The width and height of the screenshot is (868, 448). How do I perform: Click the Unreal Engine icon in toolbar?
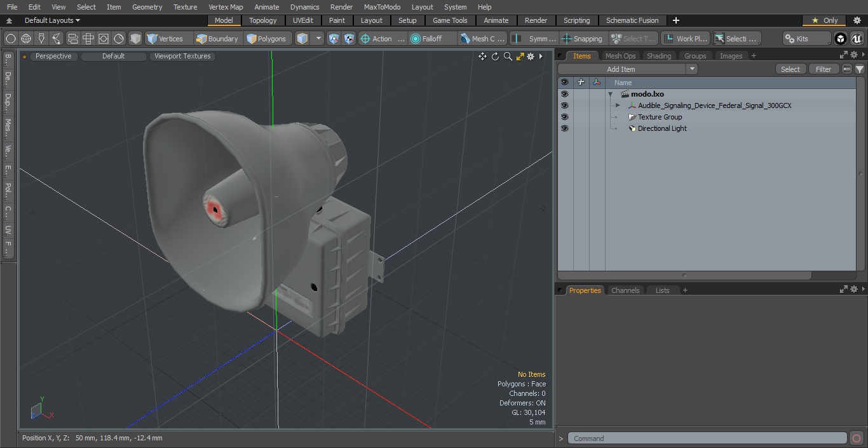(x=857, y=39)
